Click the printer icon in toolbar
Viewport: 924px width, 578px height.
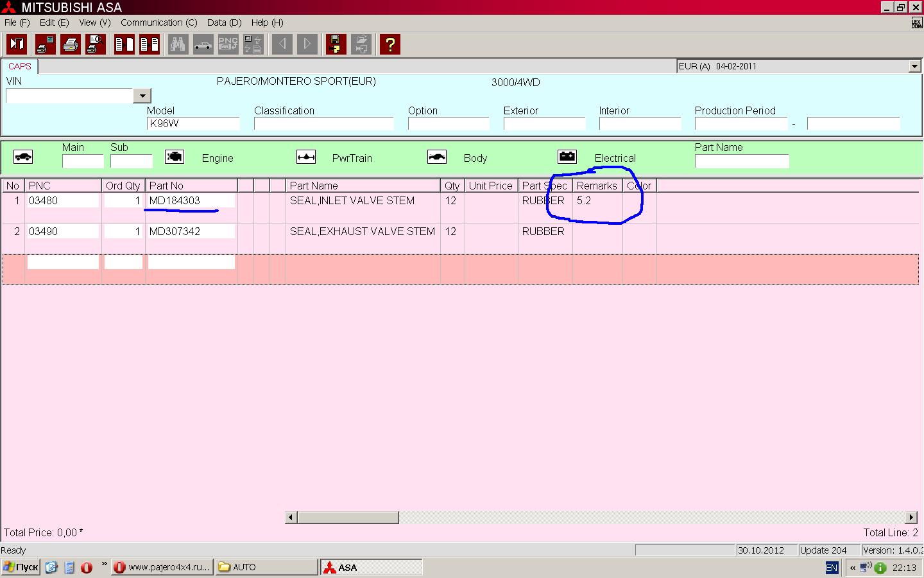(71, 44)
